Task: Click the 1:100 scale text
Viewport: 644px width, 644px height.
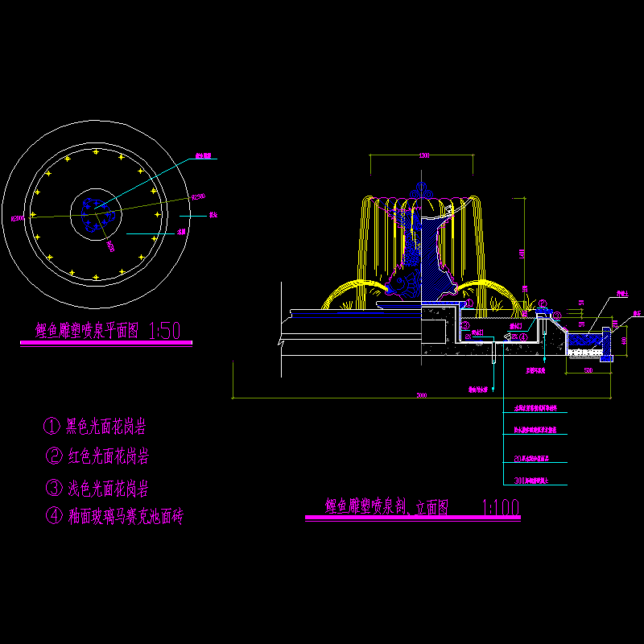Action: [x=500, y=506]
